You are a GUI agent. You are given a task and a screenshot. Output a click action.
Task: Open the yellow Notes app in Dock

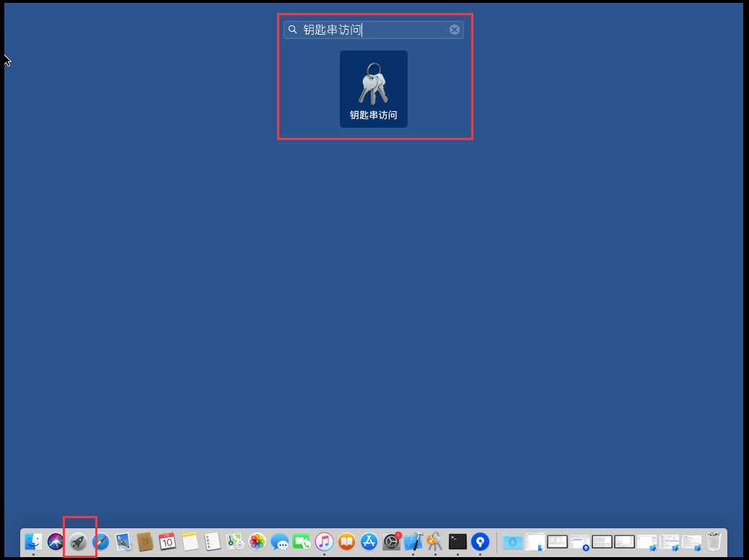click(x=190, y=542)
